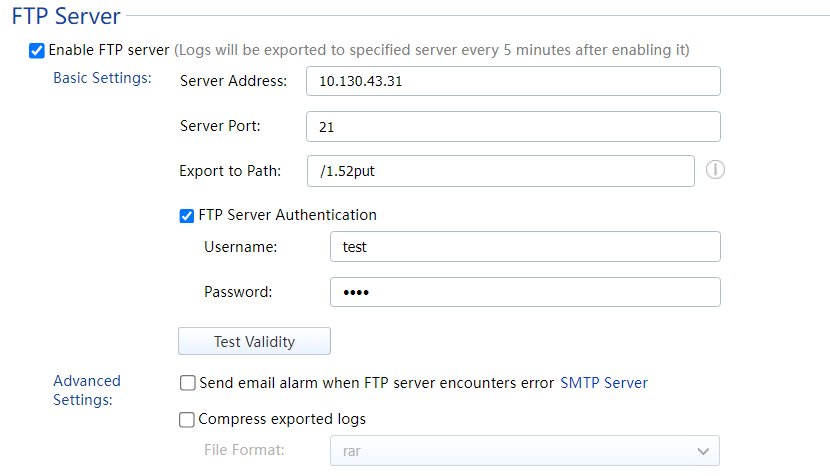Click the FTP Server section heading
Screen dimensions: 830x476
[x=66, y=16]
